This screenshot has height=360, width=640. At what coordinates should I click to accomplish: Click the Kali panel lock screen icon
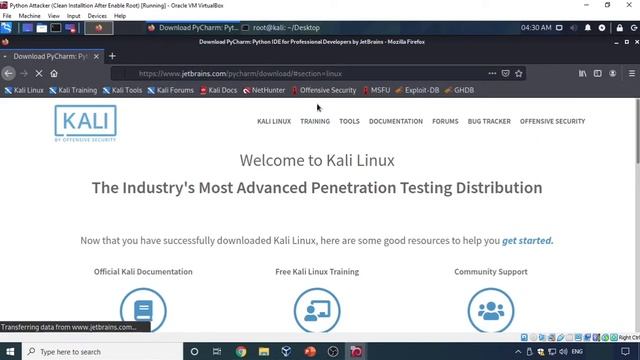620,28
